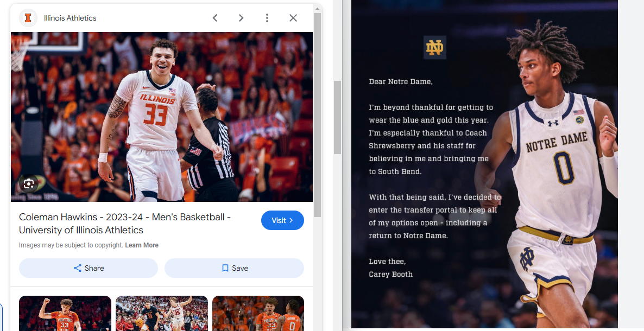Screen dimensions: 644x331
Task: Open the main Illinois number 33 photo
Action: 162,117
